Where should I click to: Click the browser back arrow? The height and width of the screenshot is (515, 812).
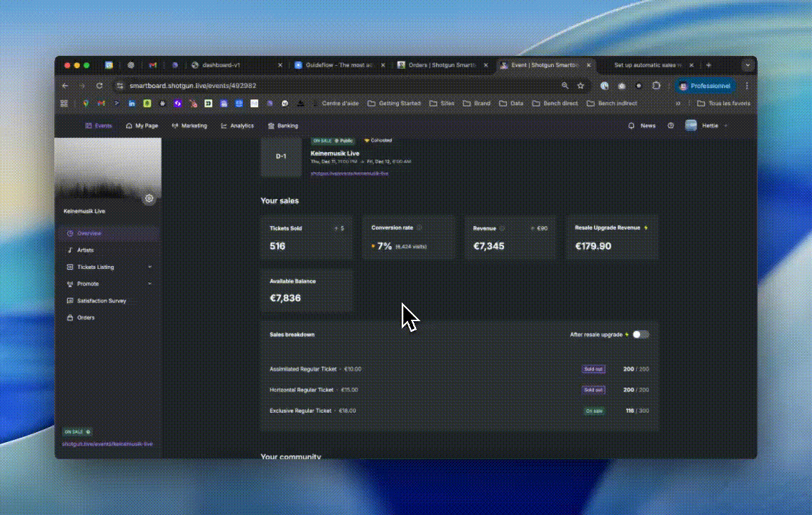click(65, 86)
